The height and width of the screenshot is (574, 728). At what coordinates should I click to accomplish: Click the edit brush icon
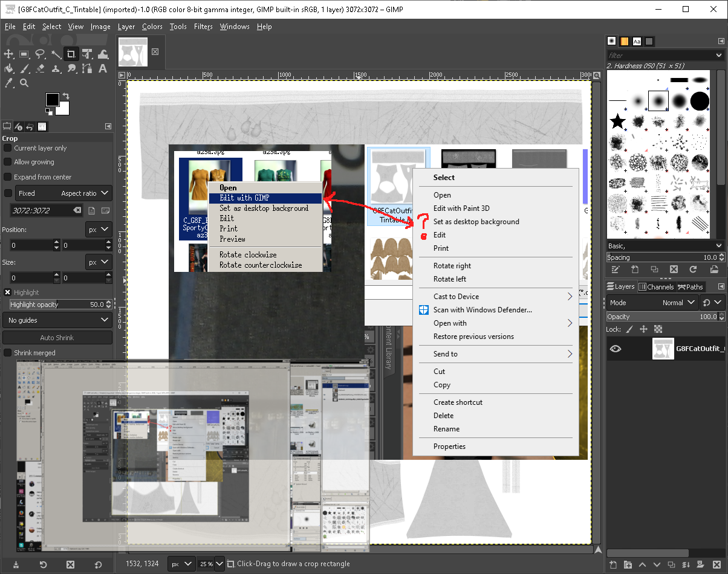[x=615, y=269]
